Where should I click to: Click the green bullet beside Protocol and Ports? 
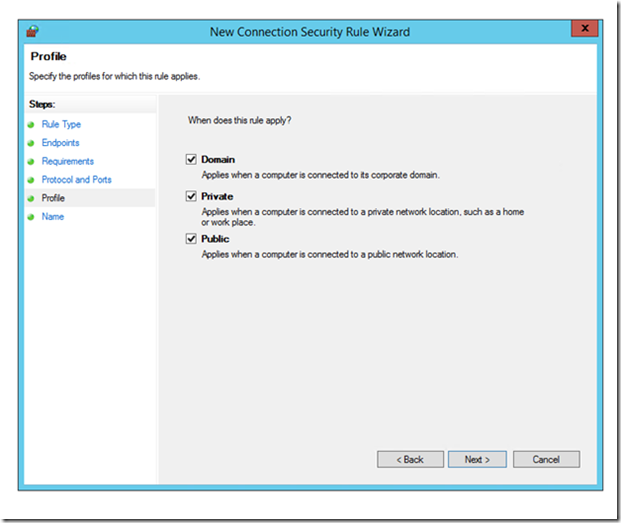(x=31, y=180)
